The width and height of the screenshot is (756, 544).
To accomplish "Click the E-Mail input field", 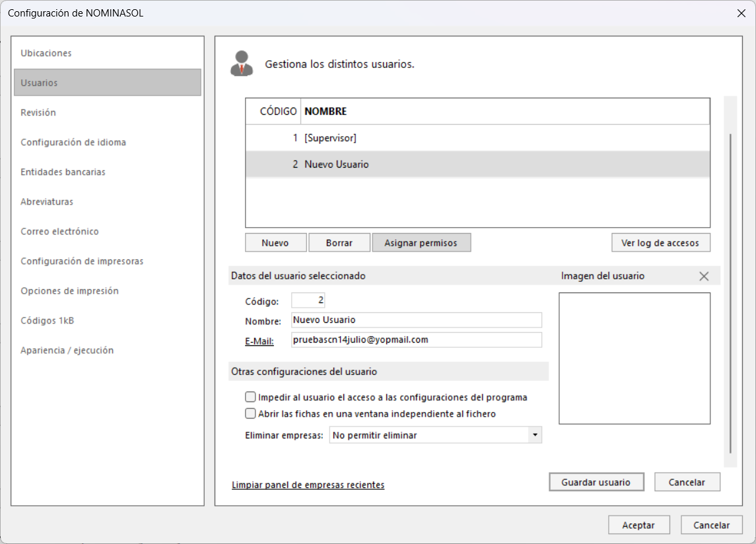I will click(x=417, y=339).
